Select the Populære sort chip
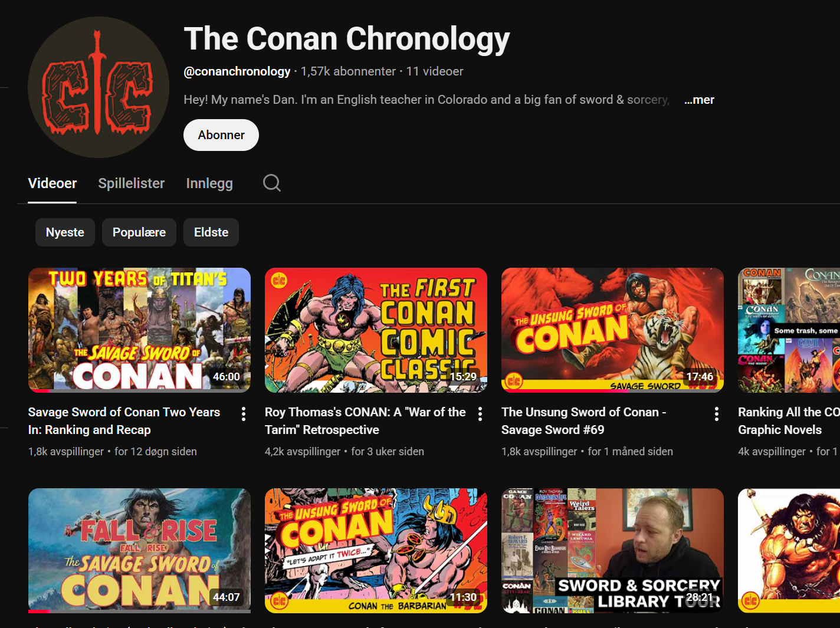 click(139, 232)
